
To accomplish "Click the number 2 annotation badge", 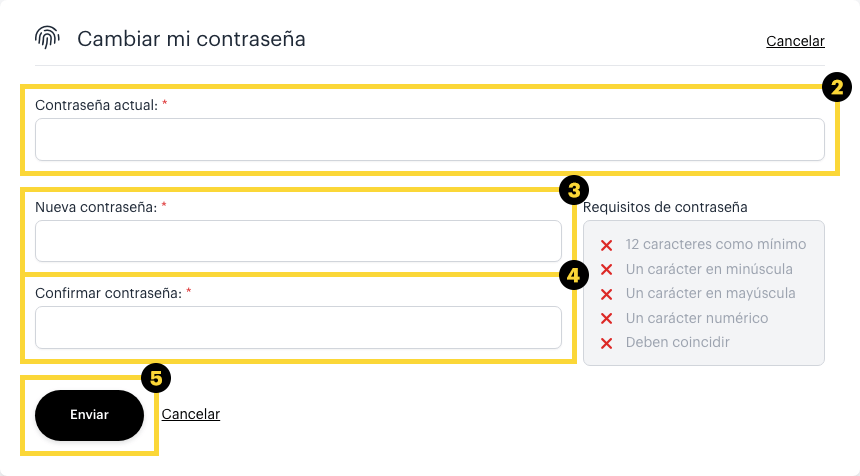I will coord(837,87).
